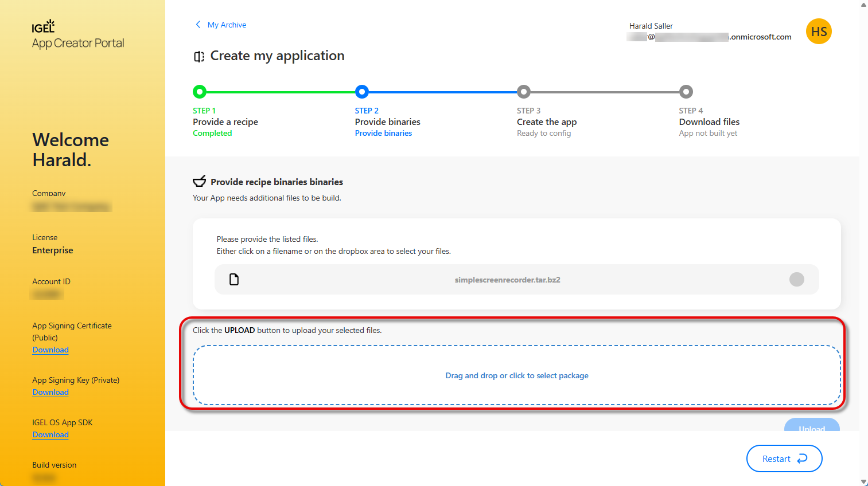Click the mortar icon beside Provide recipe binaries
Screen dimensions: 868x486
pos(199,182)
